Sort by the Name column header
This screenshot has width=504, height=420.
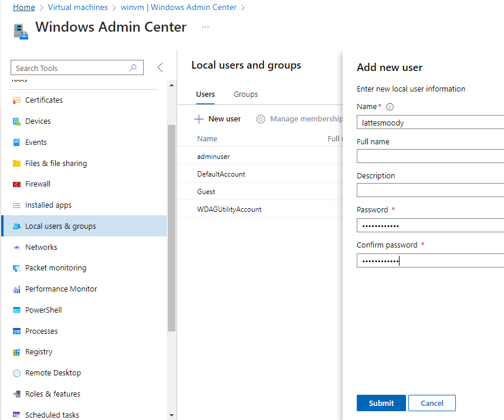pyautogui.click(x=207, y=139)
